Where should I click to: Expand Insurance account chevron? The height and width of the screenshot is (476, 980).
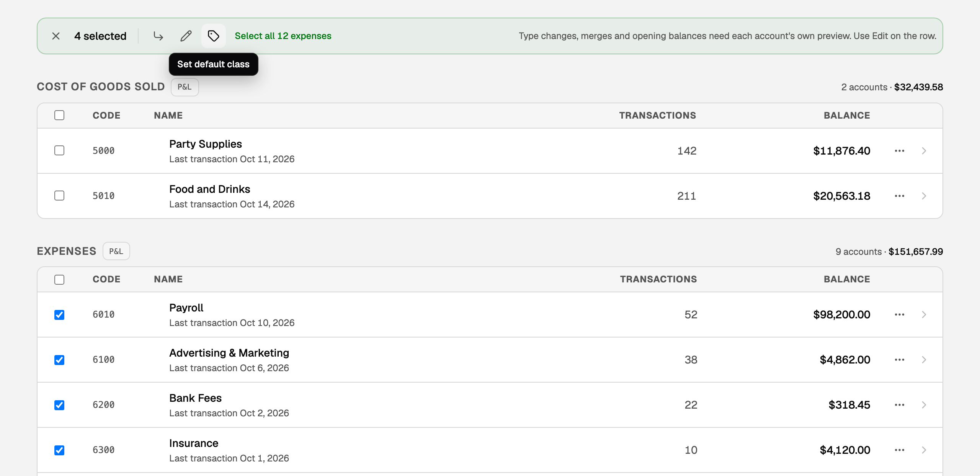pos(924,450)
